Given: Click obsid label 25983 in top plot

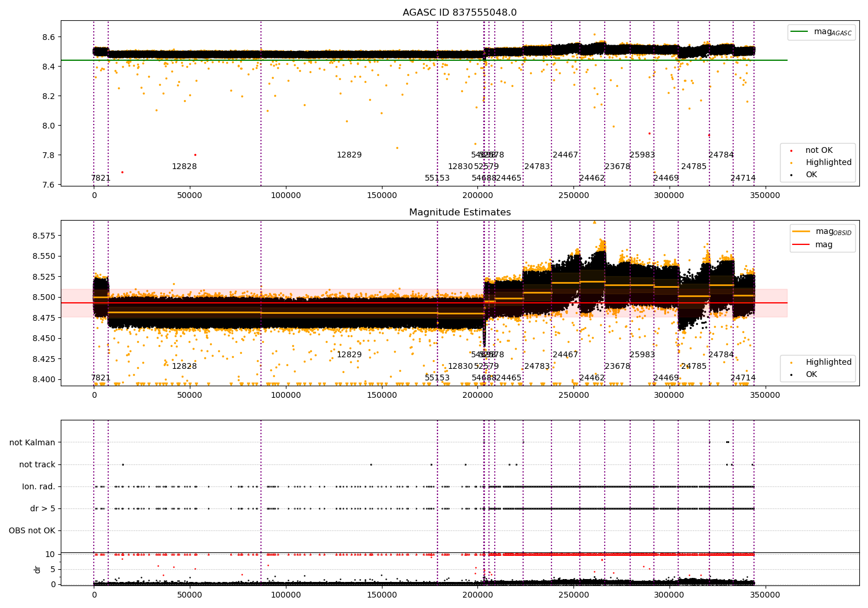Looking at the screenshot, I should [x=642, y=155].
